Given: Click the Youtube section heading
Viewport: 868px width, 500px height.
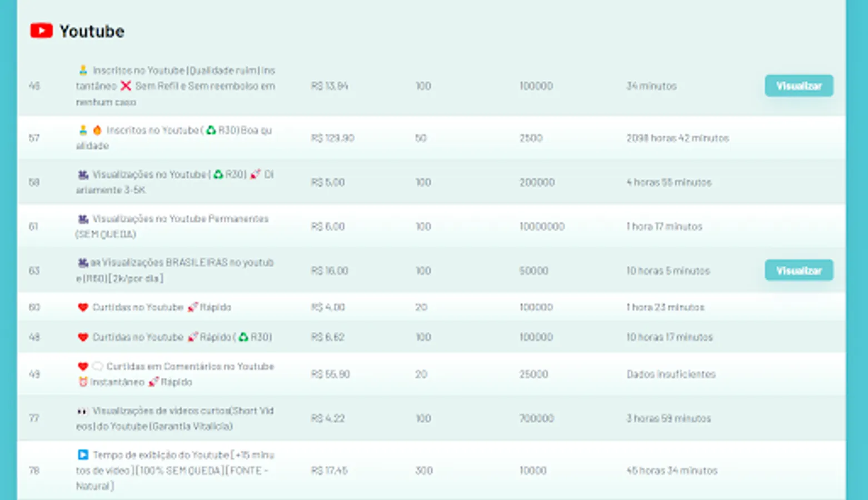Looking at the screenshot, I should (x=92, y=31).
